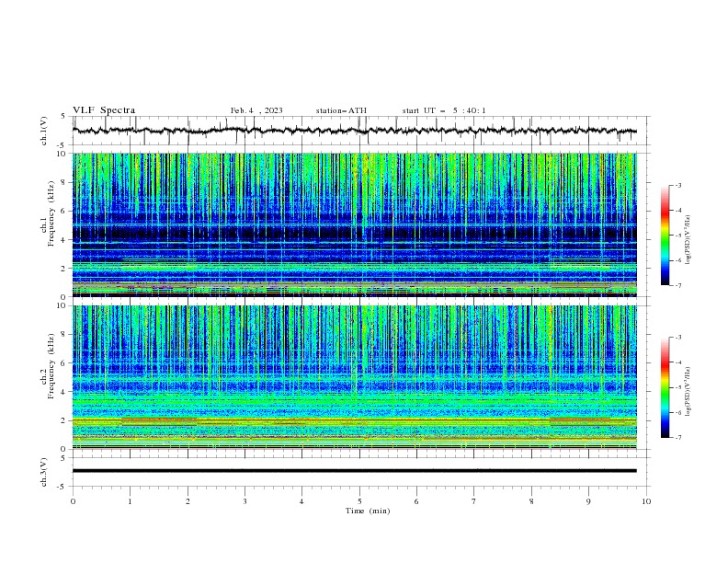Click the ch.1 waveform trace panel
The height and width of the screenshot is (563, 728).
[x=360, y=131]
